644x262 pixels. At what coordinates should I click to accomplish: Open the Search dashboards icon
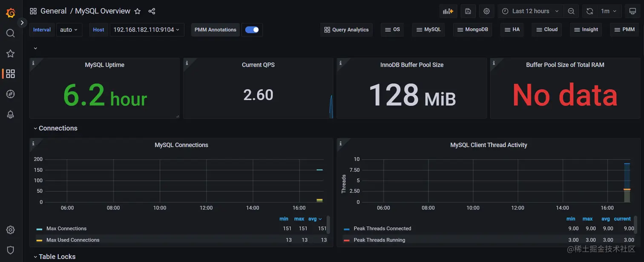11,33
